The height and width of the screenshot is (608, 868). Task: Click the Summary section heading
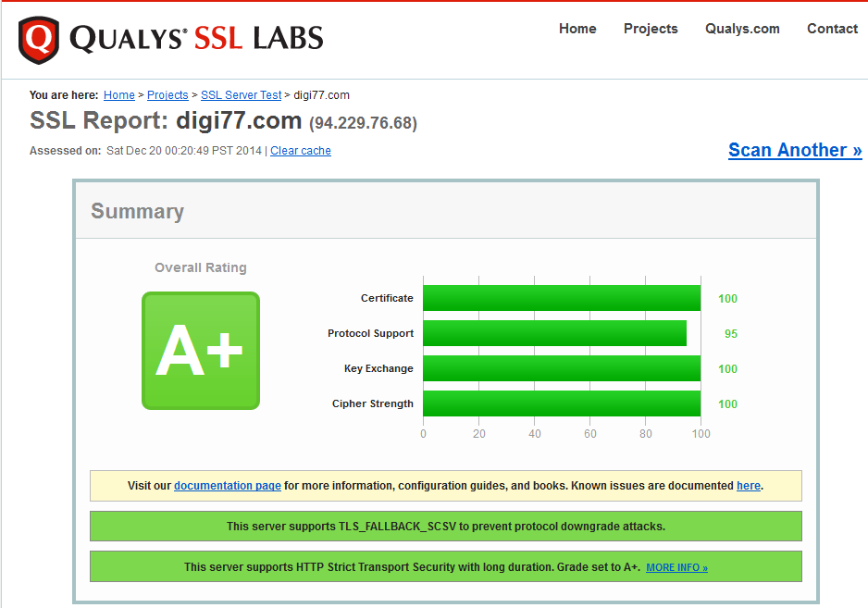click(137, 211)
